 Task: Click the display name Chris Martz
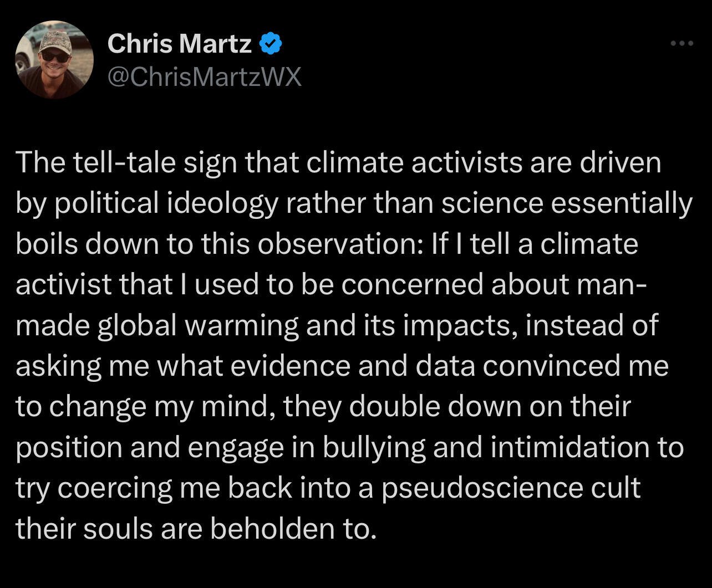tap(180, 44)
